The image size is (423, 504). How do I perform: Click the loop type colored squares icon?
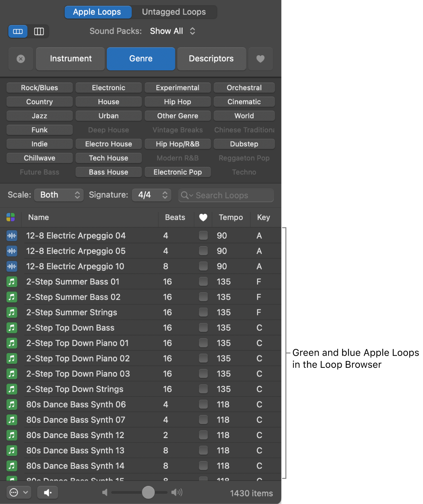click(11, 217)
